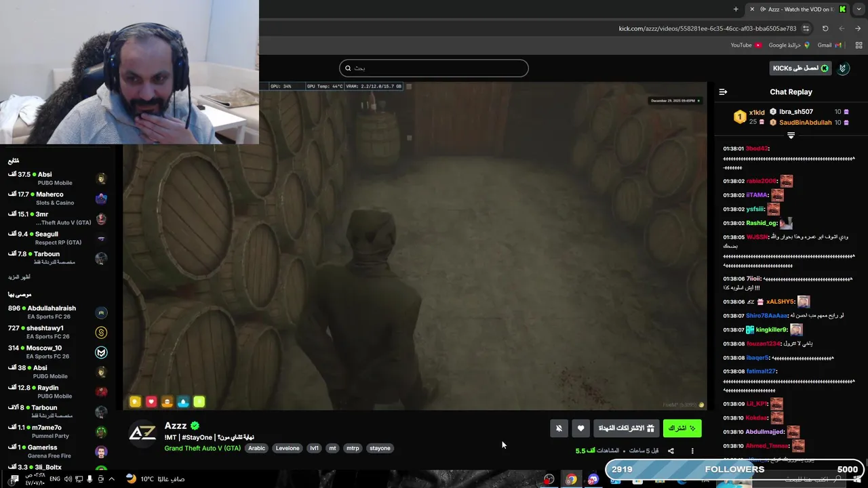
Task: Open Gameriss Garena Free Fire channel
Action: tap(58, 451)
